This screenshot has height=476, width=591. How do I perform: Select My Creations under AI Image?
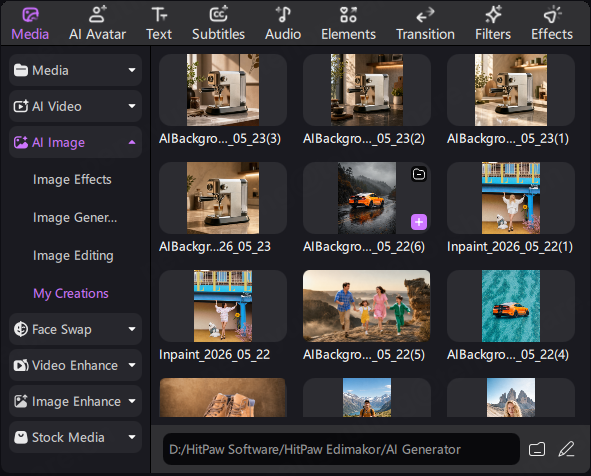tap(71, 294)
